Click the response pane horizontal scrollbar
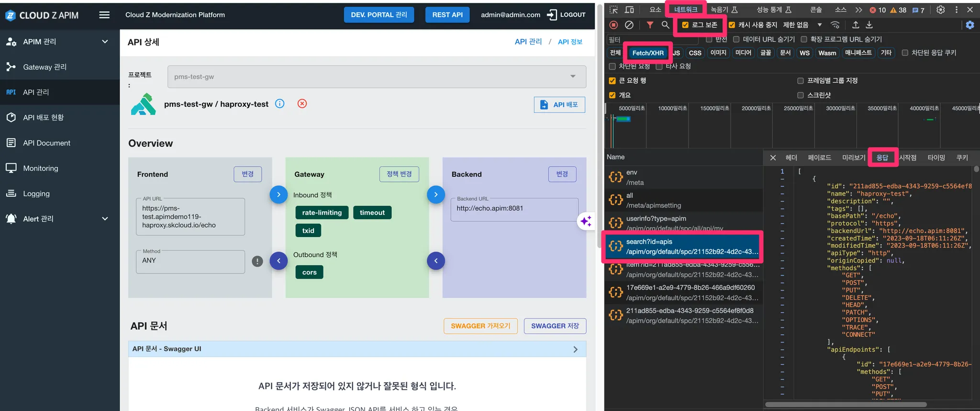Image resolution: width=980 pixels, height=411 pixels. (846, 405)
